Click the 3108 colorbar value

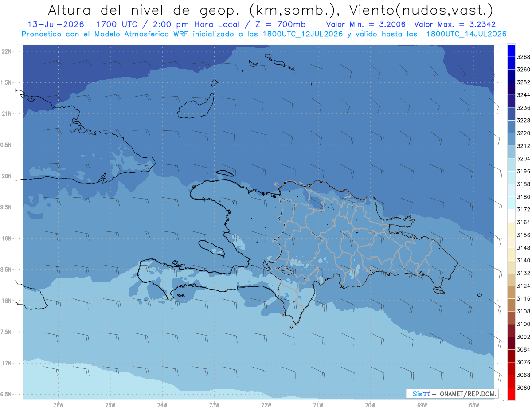tap(523, 311)
